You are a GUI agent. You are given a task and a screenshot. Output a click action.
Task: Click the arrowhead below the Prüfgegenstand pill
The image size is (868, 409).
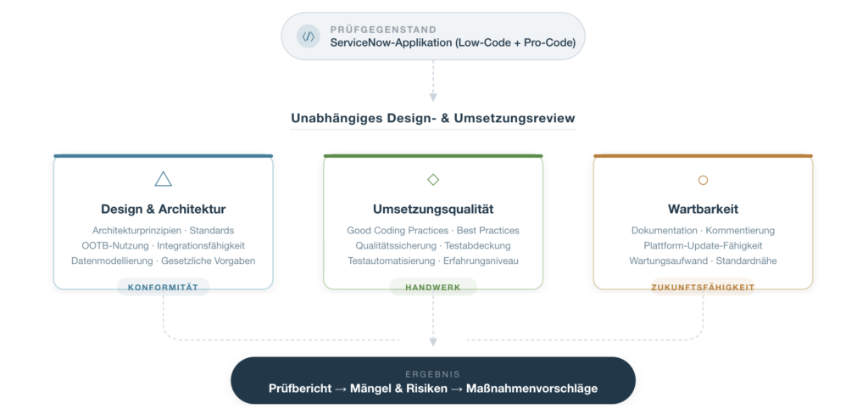coord(433,95)
